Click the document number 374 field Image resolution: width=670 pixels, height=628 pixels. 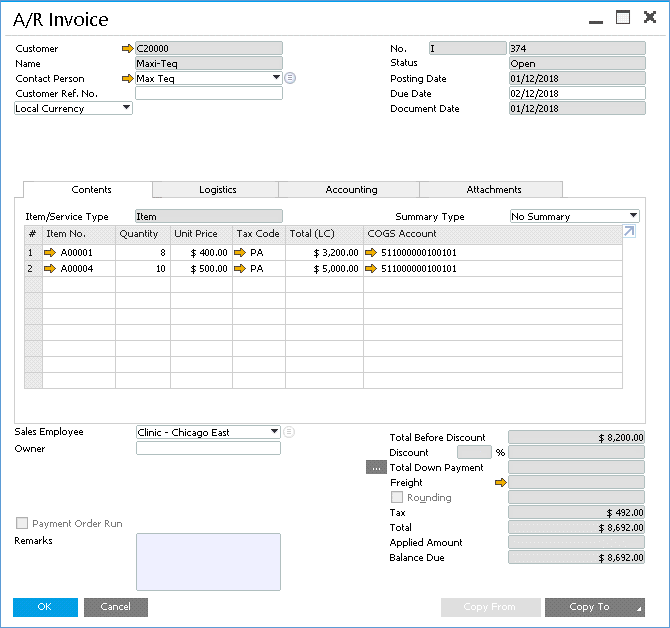(x=577, y=48)
